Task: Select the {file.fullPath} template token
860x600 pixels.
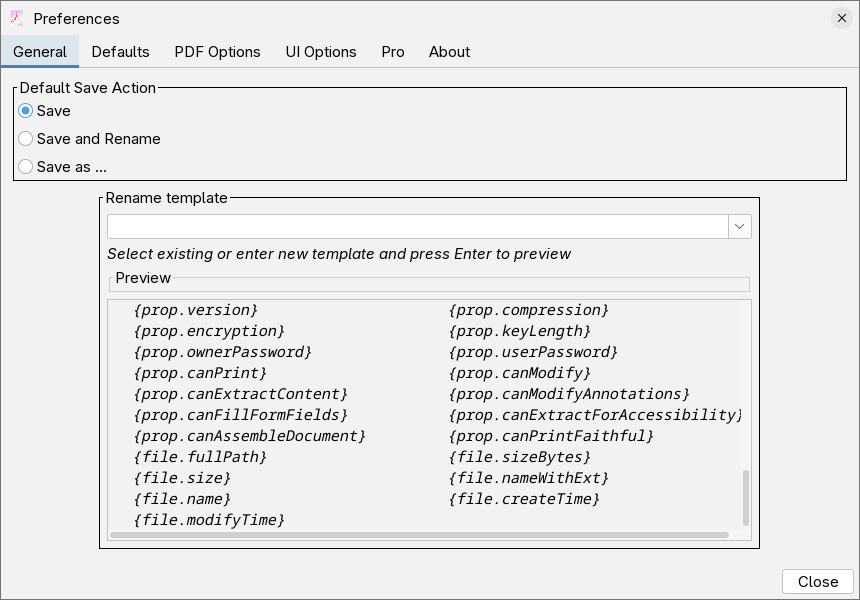Action: point(198,457)
